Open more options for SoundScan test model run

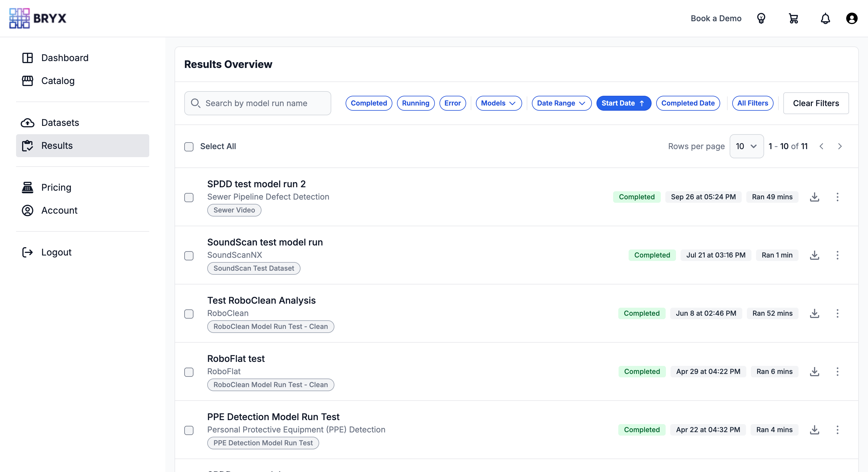coord(838,255)
